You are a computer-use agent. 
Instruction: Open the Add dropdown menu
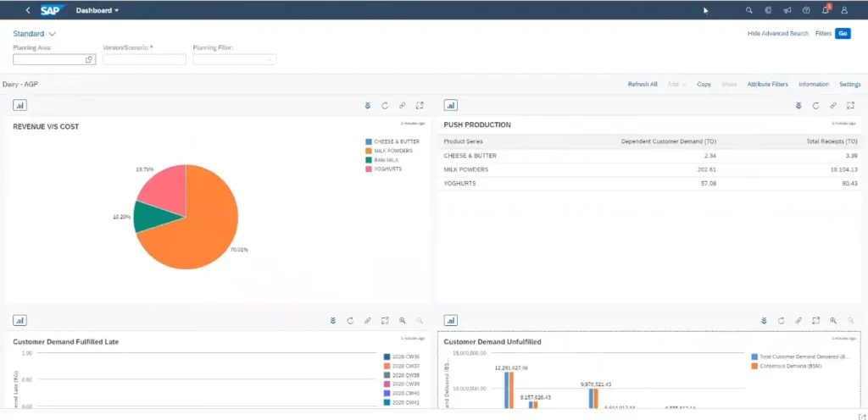click(x=676, y=85)
